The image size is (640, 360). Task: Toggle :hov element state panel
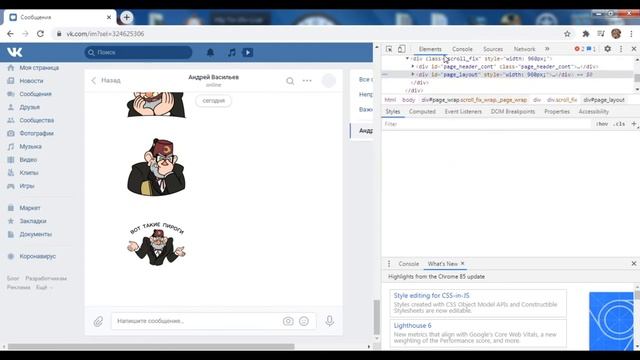click(x=602, y=124)
